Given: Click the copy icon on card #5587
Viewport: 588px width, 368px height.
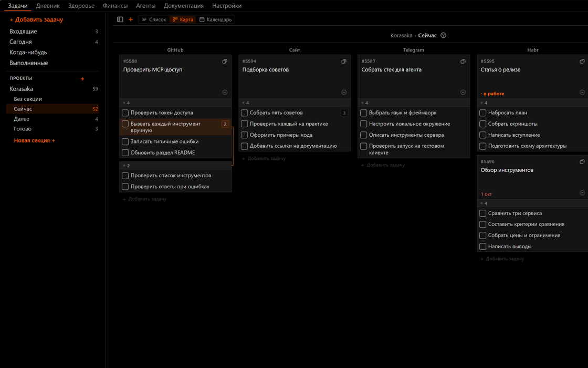Looking at the screenshot, I should [463, 61].
